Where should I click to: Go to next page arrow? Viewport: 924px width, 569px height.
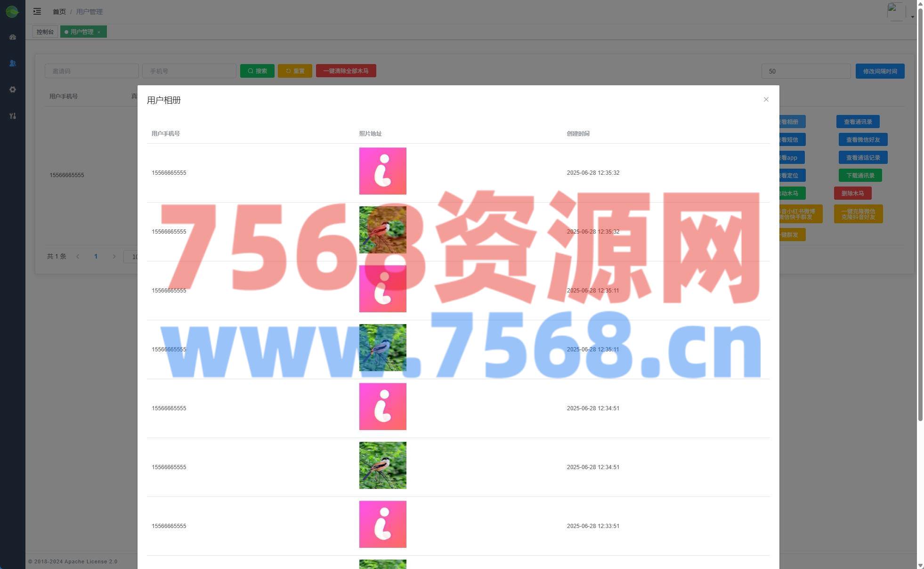coord(114,257)
